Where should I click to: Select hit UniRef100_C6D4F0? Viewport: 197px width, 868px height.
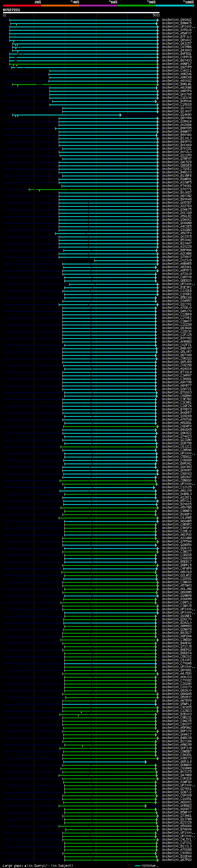pyautogui.click(x=177, y=426)
